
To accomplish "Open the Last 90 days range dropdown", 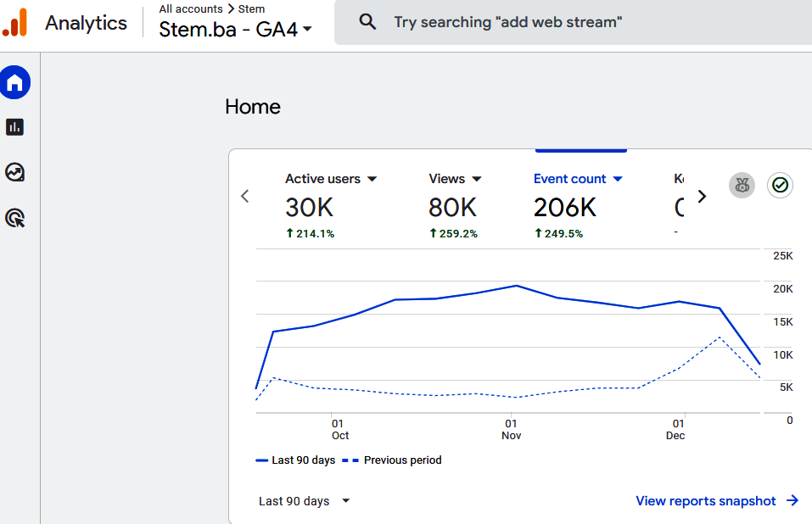I will [x=305, y=501].
